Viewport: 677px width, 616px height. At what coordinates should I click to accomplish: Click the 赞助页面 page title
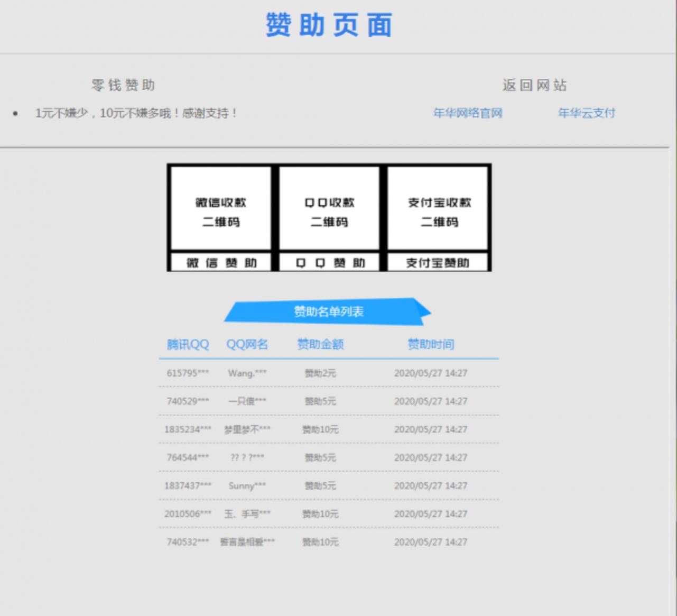click(x=329, y=25)
